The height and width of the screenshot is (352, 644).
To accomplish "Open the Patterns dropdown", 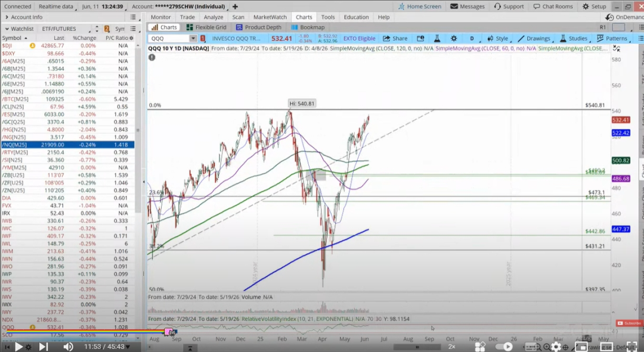I will [613, 39].
